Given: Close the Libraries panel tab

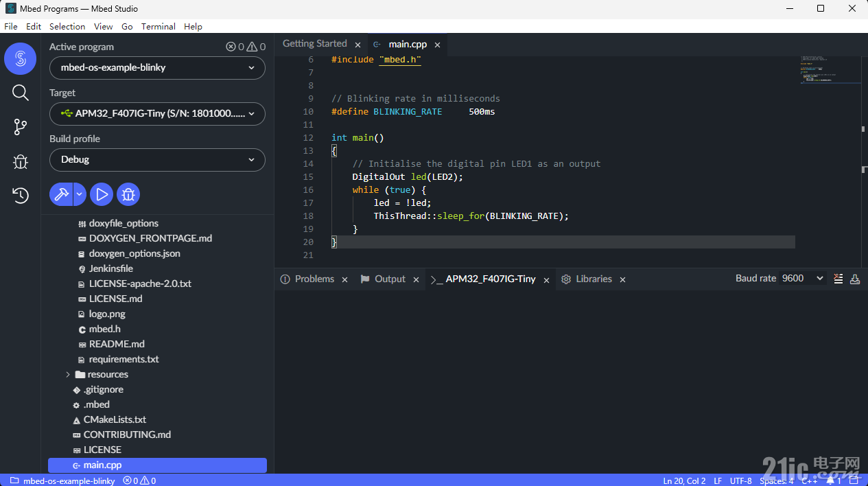Looking at the screenshot, I should (622, 279).
